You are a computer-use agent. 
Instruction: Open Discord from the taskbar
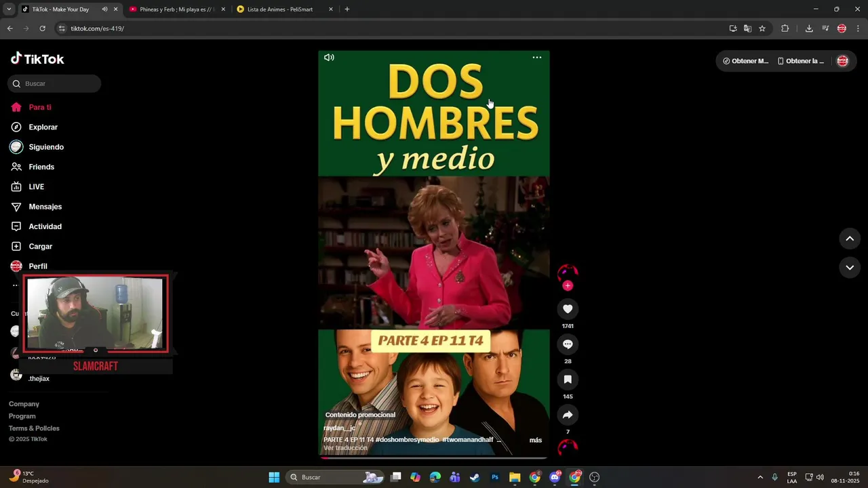click(555, 477)
